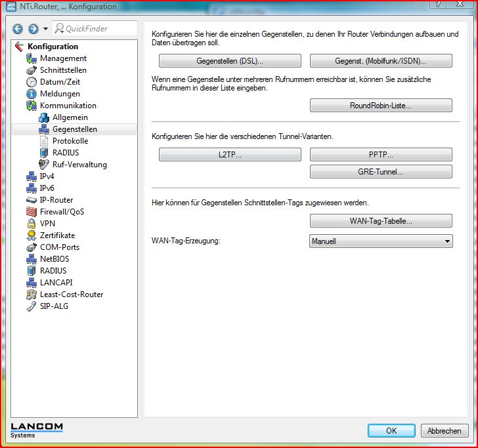Screen dimensions: 478x448
Task: Select the Least-Cost-Router icon
Action: tap(32, 295)
